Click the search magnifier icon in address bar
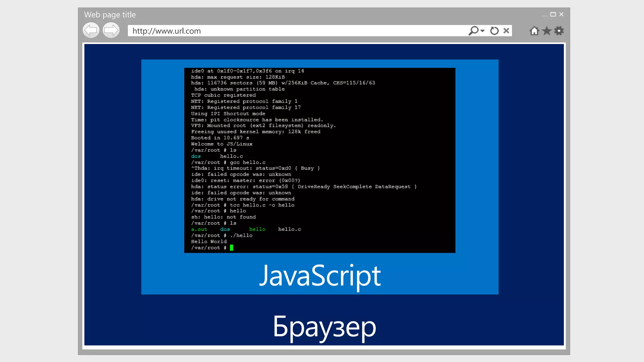 point(473,30)
